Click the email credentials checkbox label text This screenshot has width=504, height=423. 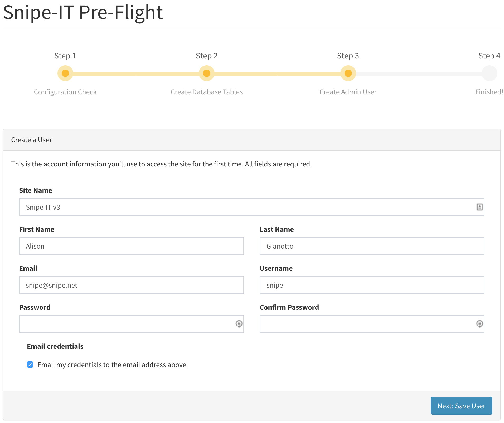coord(112,365)
